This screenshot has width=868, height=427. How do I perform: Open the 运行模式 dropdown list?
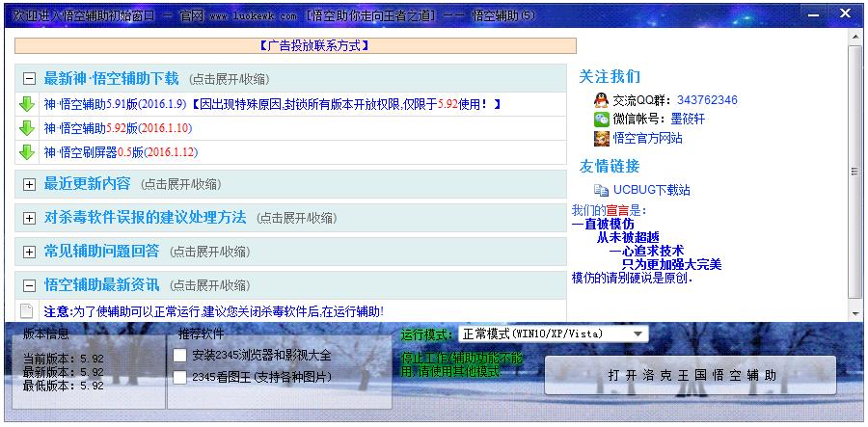click(x=638, y=334)
